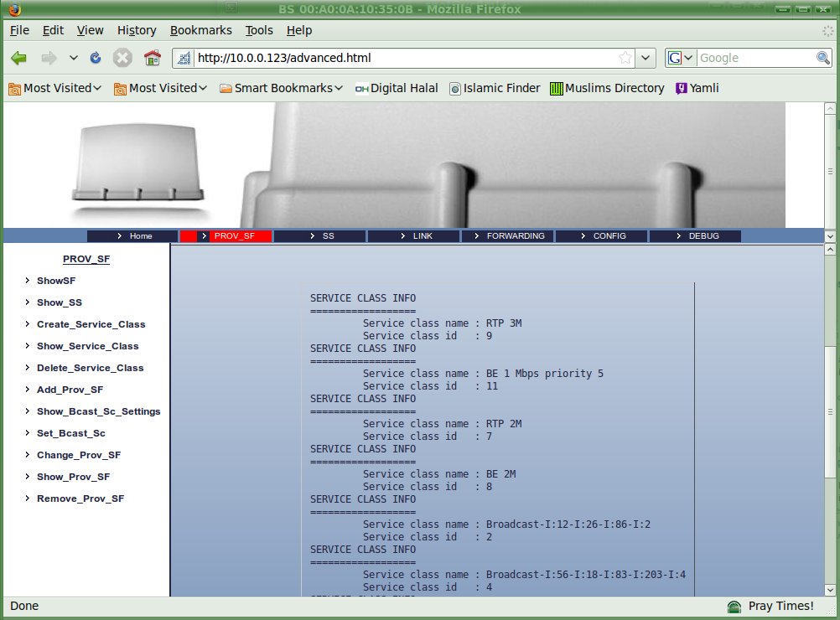Open the FORWARDING tab
Screen dimensions: 840x620
[508, 236]
